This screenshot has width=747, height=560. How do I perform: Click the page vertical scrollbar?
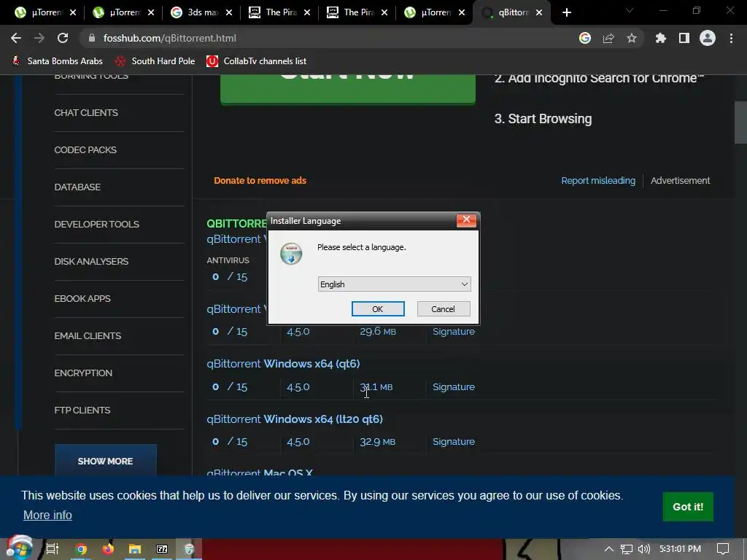[740, 122]
